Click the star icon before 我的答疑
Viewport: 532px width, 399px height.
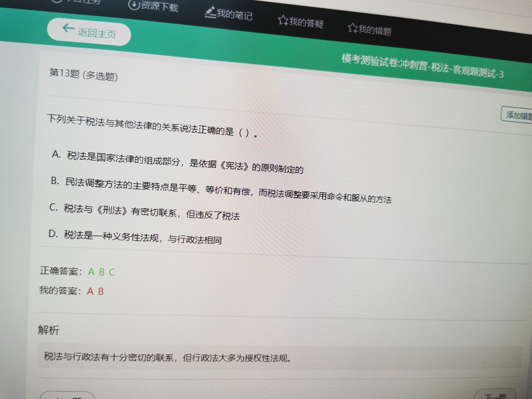283,20
